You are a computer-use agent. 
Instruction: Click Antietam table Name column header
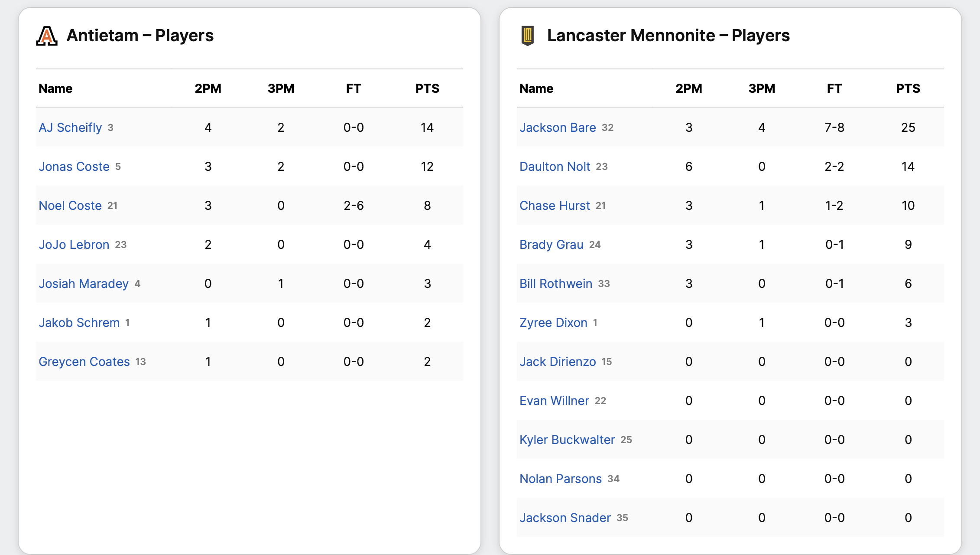pos(55,88)
